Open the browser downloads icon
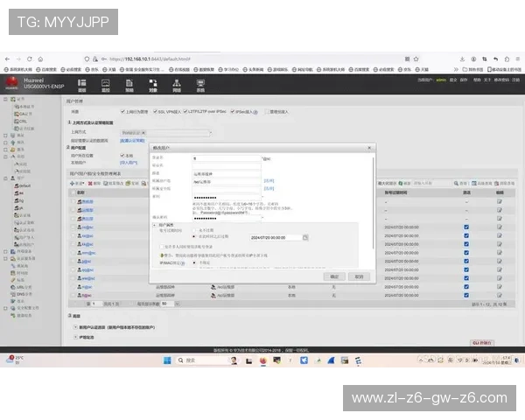The width and height of the screenshot is (525, 420). (x=462, y=59)
